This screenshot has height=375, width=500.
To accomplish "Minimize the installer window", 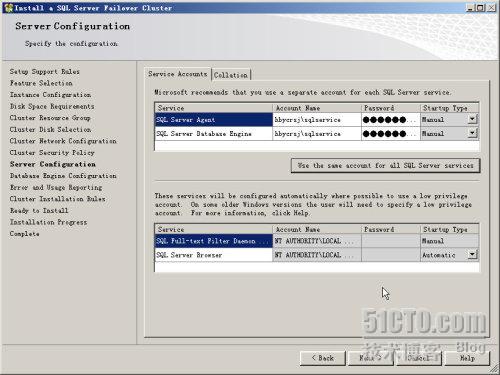I will click(470, 7).
